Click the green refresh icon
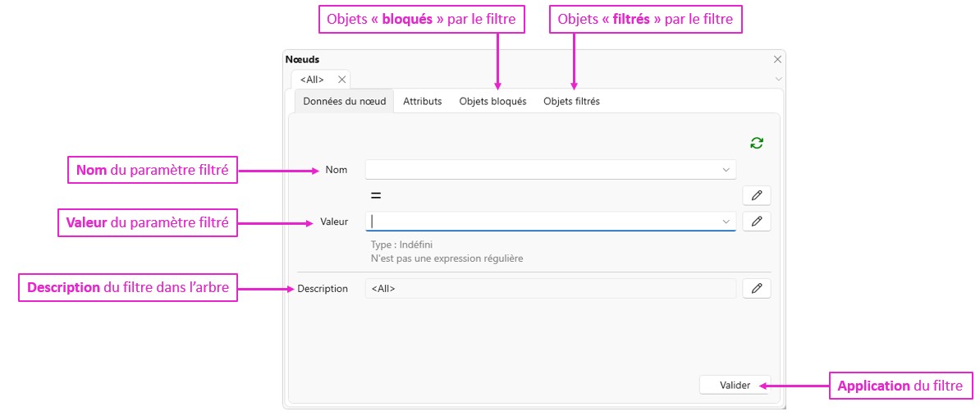The height and width of the screenshot is (416, 980). coord(757,143)
